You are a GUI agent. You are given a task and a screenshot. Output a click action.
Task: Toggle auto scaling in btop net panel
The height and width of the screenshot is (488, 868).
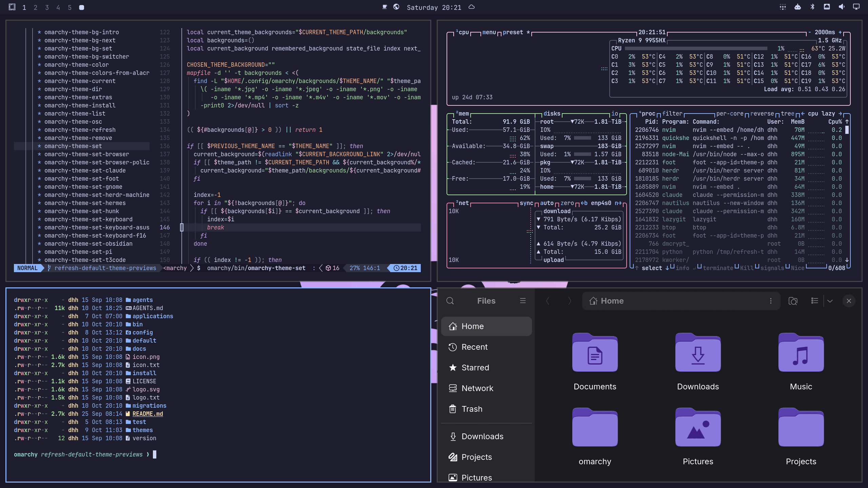tap(547, 203)
